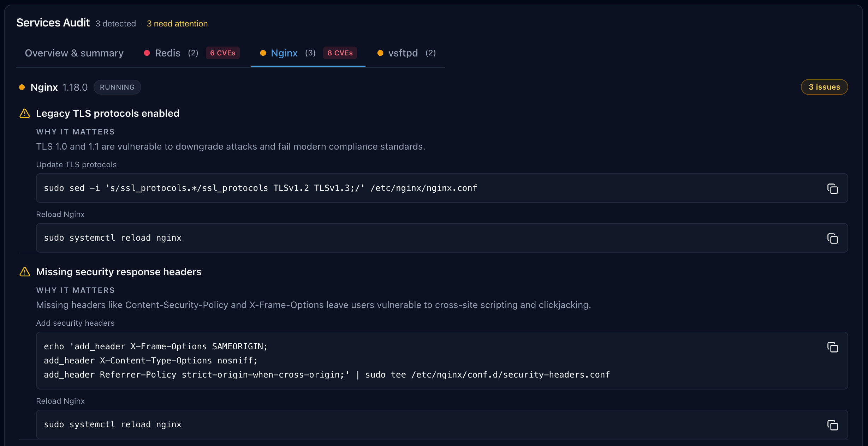
Task: Click the 'Services Audit' title
Action: pos(53,23)
